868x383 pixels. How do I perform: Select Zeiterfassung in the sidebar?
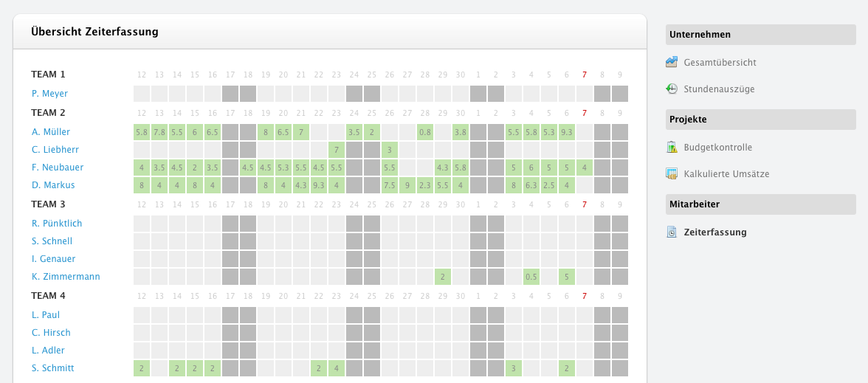(715, 232)
